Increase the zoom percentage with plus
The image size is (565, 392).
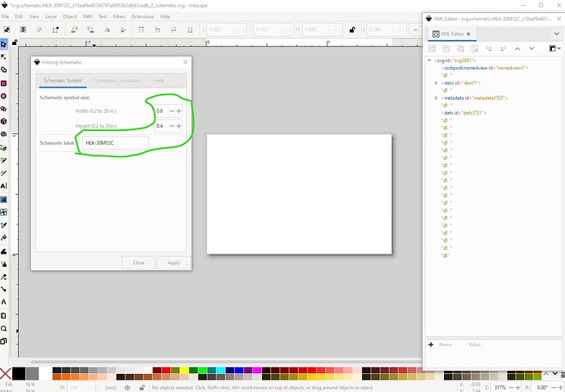tap(518, 388)
